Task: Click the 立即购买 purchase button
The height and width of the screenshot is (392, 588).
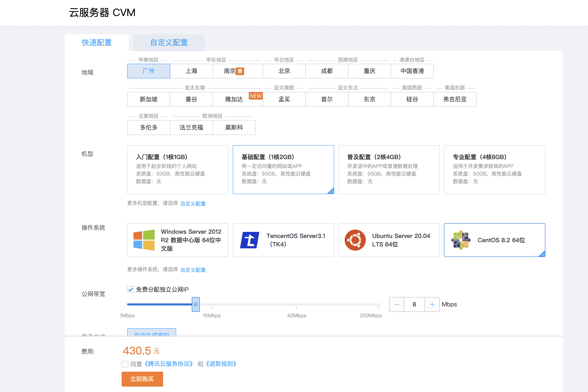Action: 142,379
